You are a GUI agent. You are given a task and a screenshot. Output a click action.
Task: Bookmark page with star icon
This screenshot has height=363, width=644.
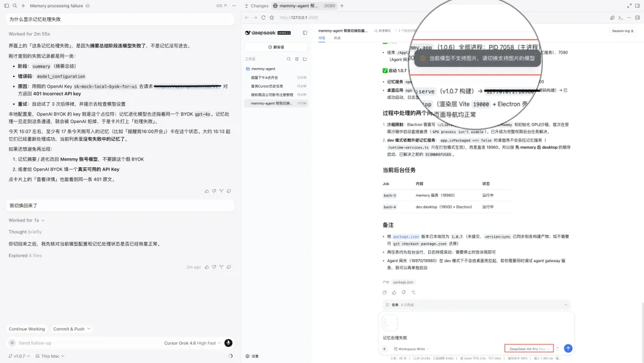click(271, 18)
